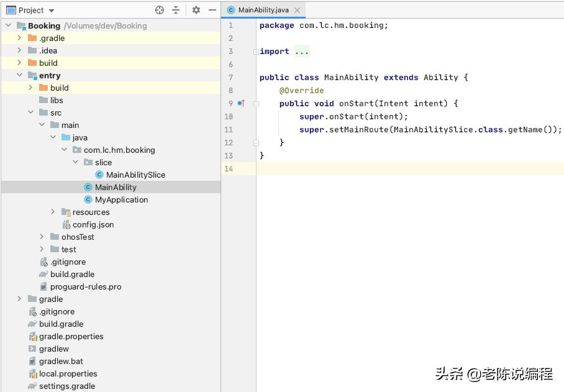The height and width of the screenshot is (392, 564).
Task: Collapse the com.lc.hm.booking package
Action: (x=64, y=150)
